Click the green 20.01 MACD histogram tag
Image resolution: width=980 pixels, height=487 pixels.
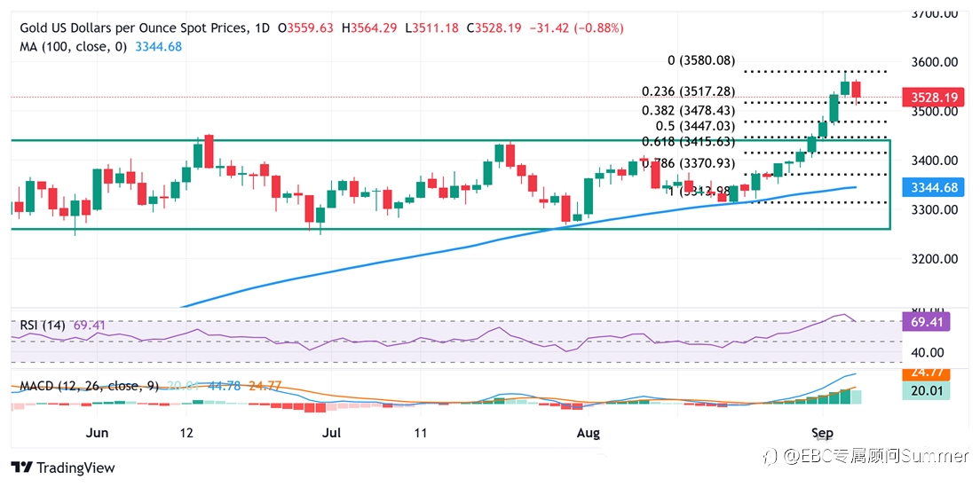927,390
